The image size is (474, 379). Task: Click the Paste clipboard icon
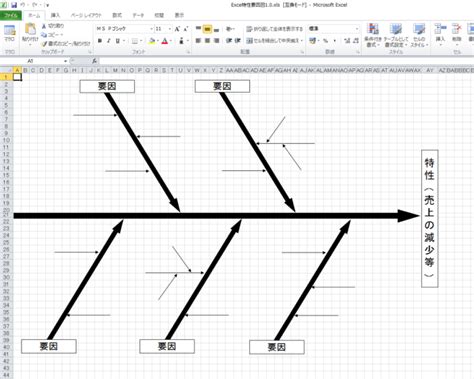click(30, 29)
